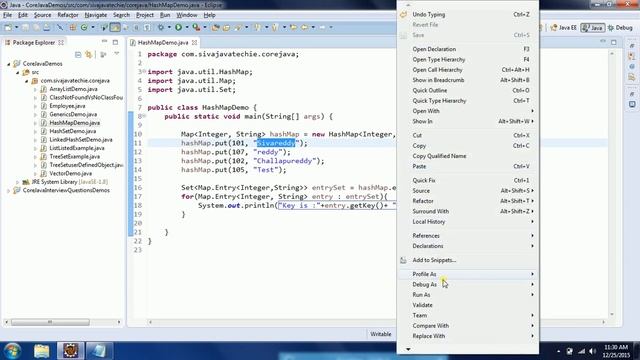Select the Java perspective button
The height and width of the screenshot is (360, 640).
(593, 28)
